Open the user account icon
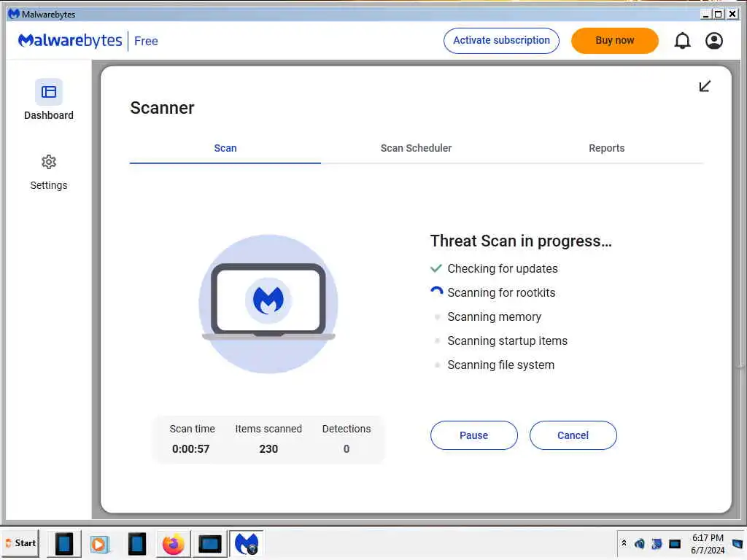 (x=713, y=41)
